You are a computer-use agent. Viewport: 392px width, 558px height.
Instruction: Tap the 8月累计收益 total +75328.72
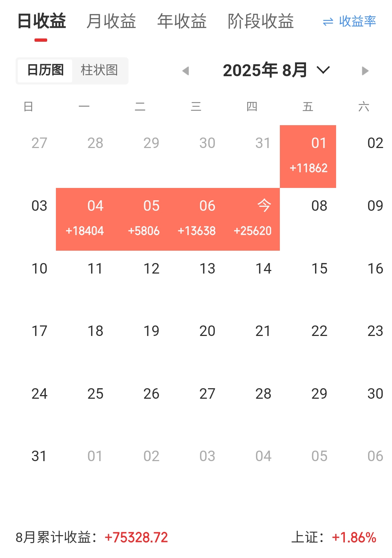tap(136, 537)
